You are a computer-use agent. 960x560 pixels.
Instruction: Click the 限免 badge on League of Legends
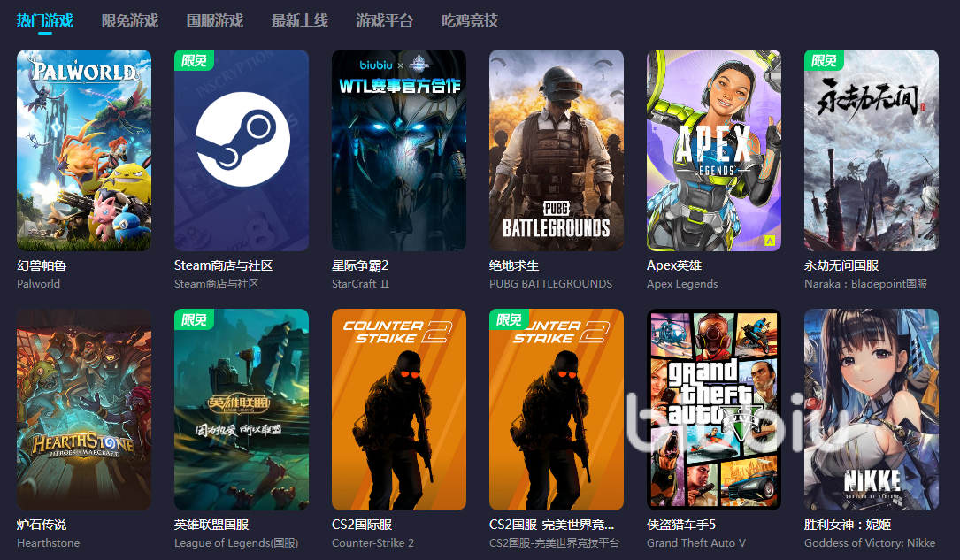tap(194, 319)
